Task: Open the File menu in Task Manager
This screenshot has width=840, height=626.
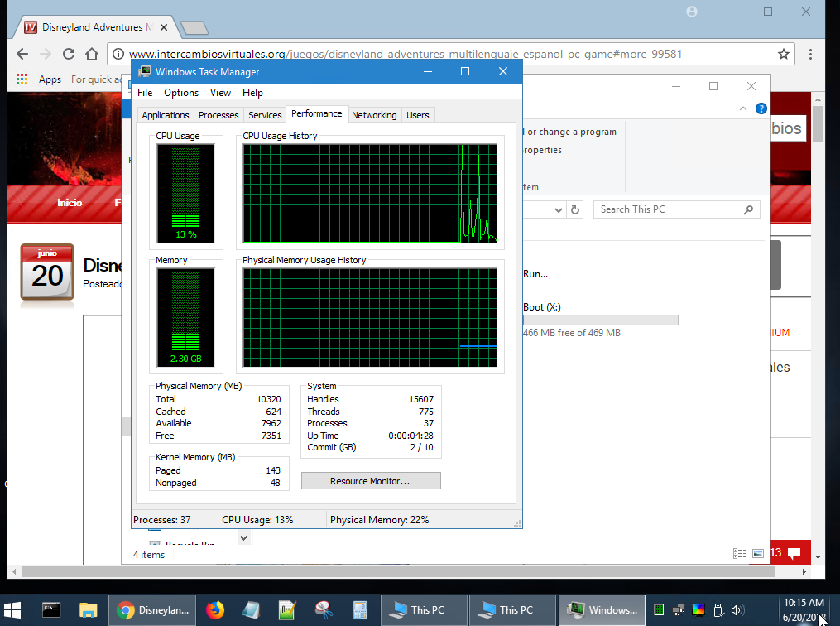Action: tap(145, 93)
